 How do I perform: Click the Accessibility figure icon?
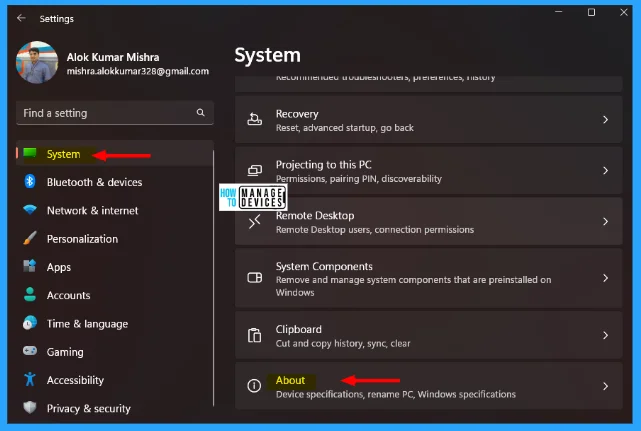pyautogui.click(x=30, y=379)
